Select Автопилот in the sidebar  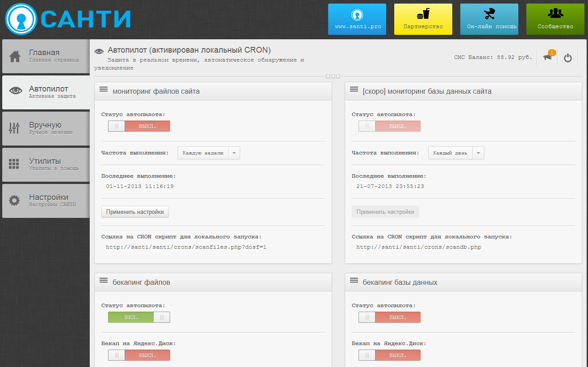click(46, 92)
